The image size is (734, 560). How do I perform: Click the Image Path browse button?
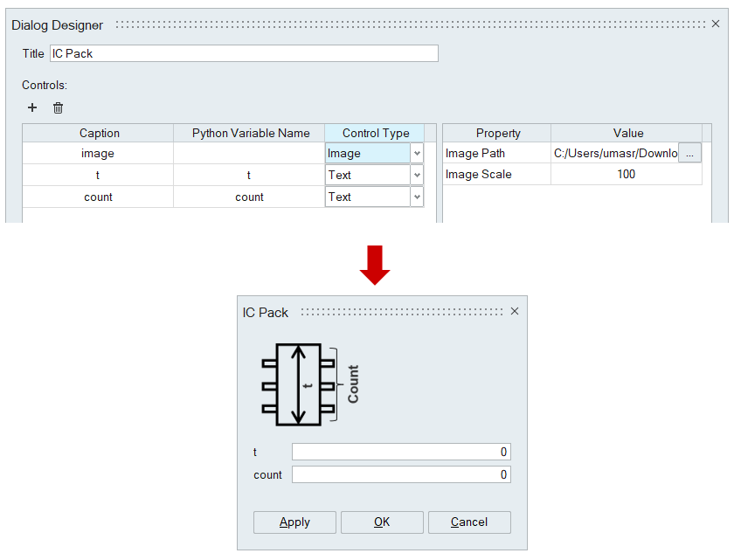(689, 153)
